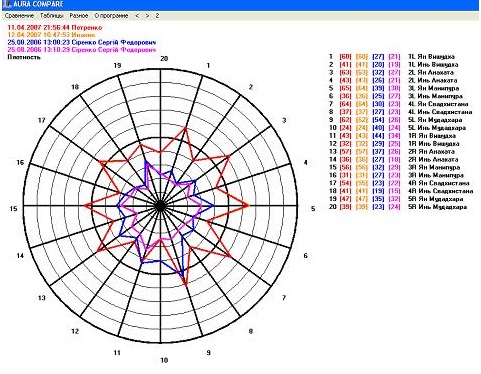Viewport: 481px width, 374px height.
Task: Select the magenta 13:10:29 Сіренко legend entry
Action: tap(82, 50)
